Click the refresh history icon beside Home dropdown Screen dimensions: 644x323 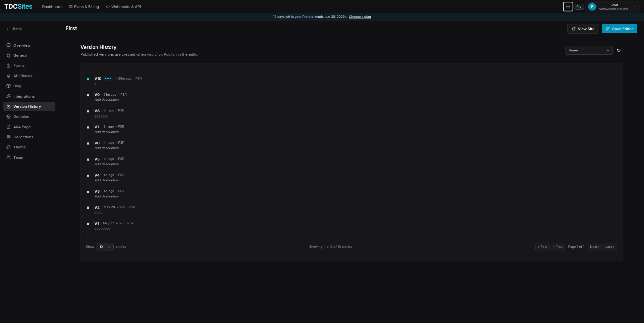click(x=619, y=50)
